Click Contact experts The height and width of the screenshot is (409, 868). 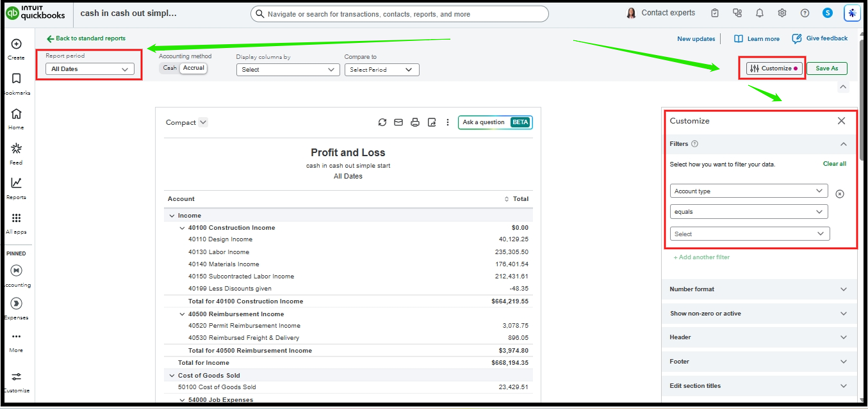click(660, 13)
